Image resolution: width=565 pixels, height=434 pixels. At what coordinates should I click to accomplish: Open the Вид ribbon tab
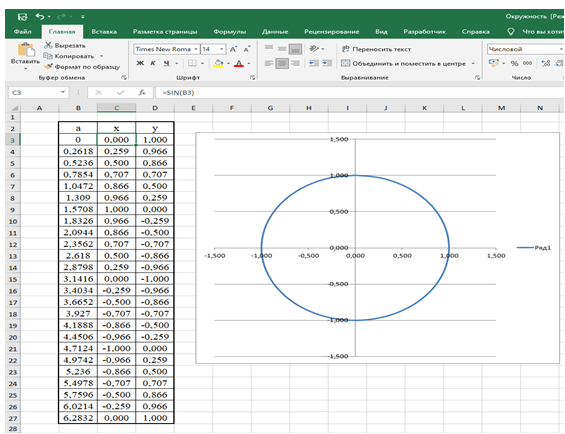tap(381, 32)
